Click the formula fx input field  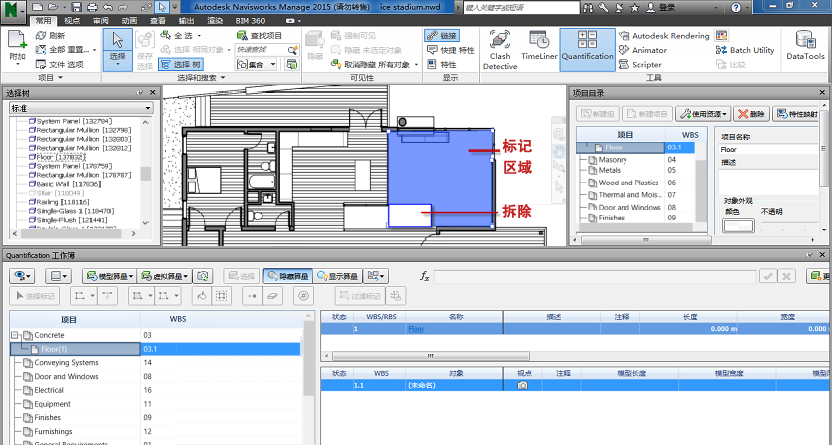[595, 276]
